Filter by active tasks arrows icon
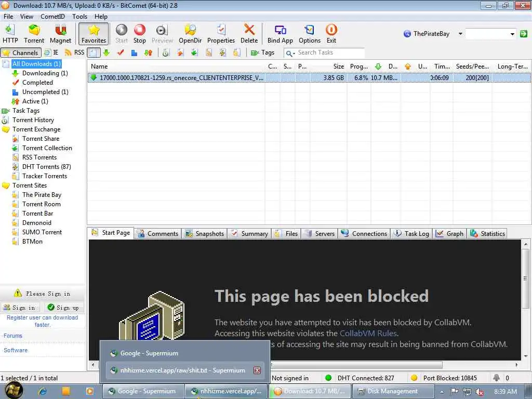Image resolution: width=532 pixels, height=399 pixels. coord(148,52)
